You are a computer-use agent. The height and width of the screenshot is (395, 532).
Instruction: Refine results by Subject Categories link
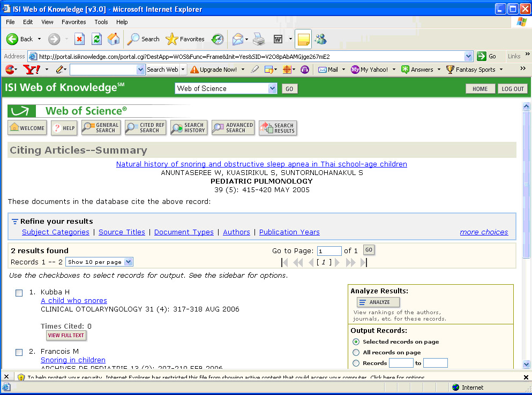tap(56, 232)
